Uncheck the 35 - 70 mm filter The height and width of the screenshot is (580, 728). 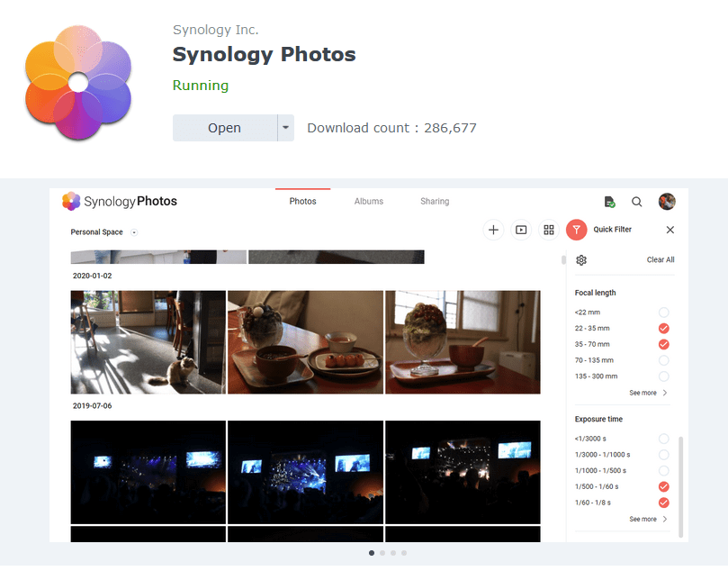click(664, 344)
